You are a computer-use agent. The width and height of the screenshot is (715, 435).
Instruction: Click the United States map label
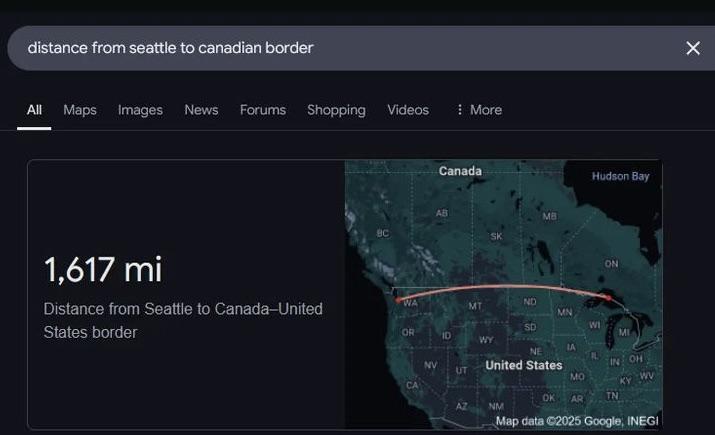(x=523, y=365)
